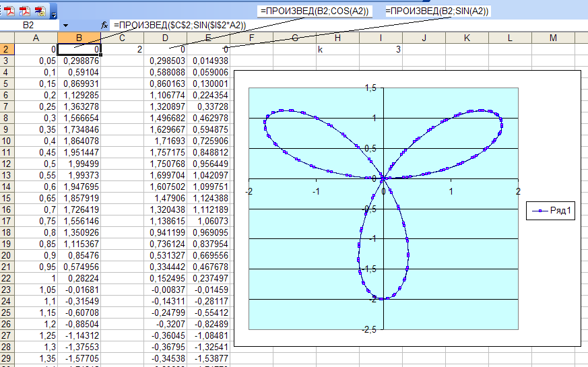
Task: Click cell E22 with value 0,237497
Action: [209, 278]
